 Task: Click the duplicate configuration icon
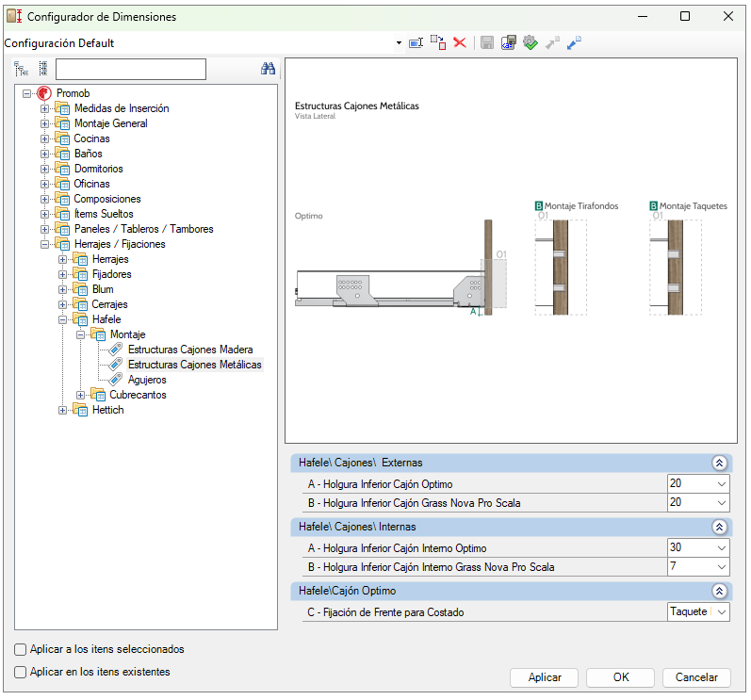coord(438,43)
